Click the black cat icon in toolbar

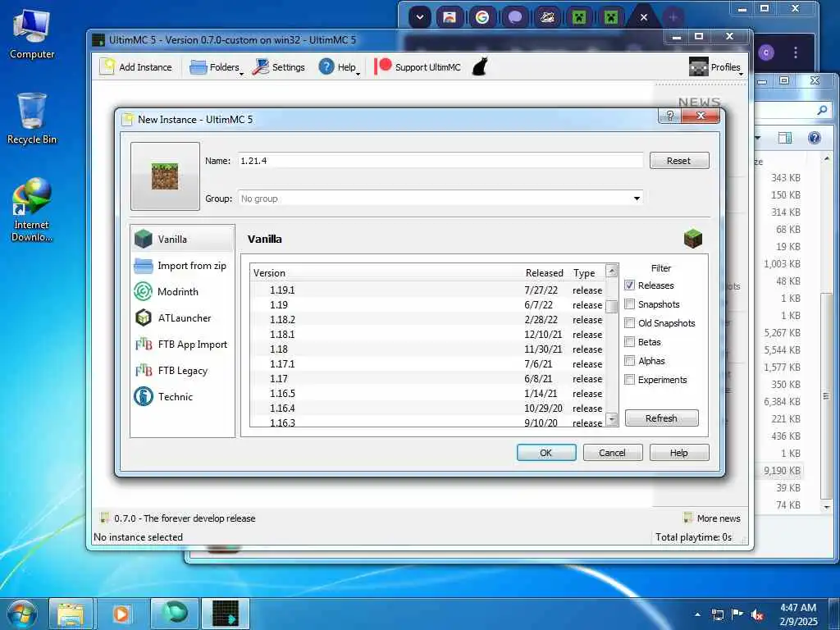(x=480, y=67)
